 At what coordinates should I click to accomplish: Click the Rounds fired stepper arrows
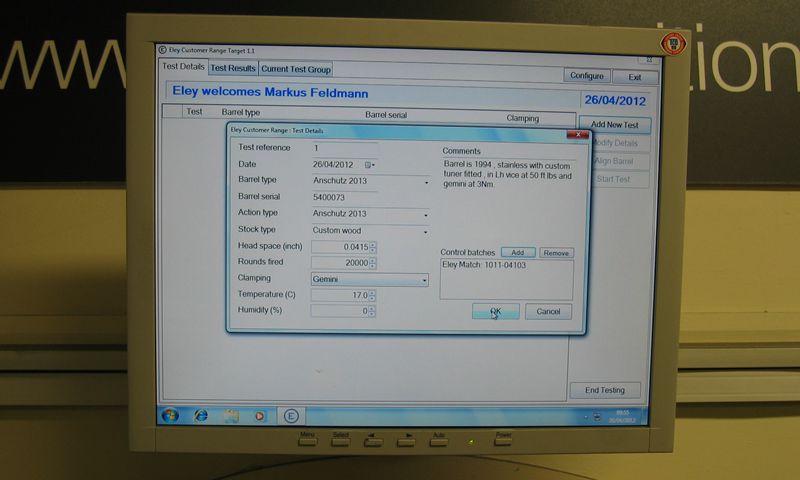372,263
